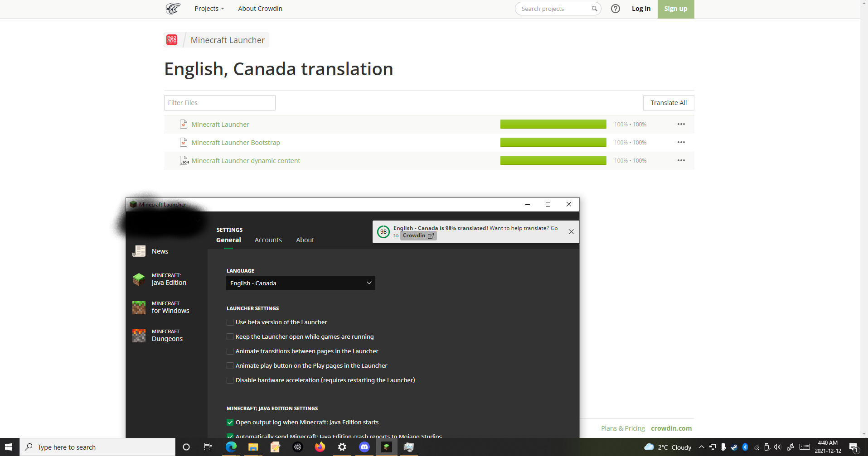Click the Log in link
868x456 pixels.
pos(641,9)
